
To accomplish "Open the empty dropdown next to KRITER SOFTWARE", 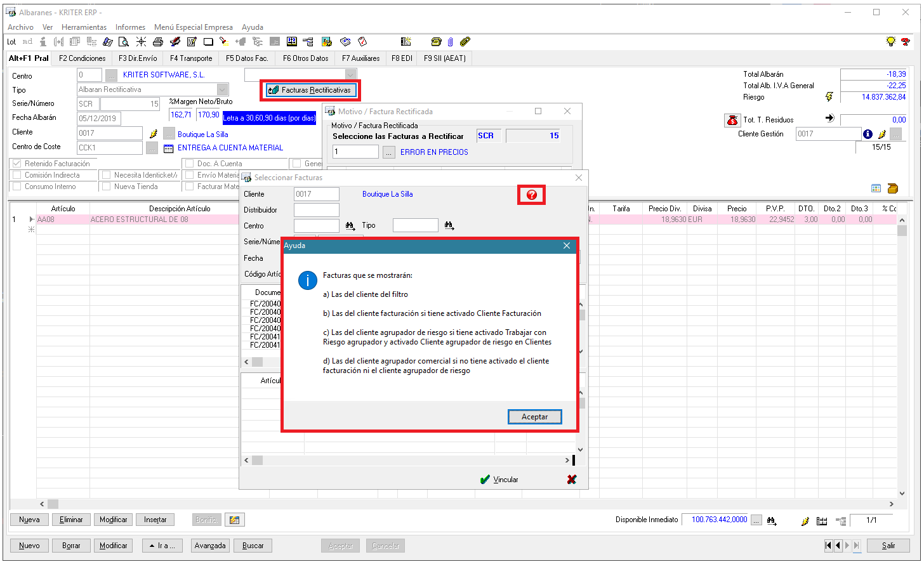I will click(x=350, y=75).
